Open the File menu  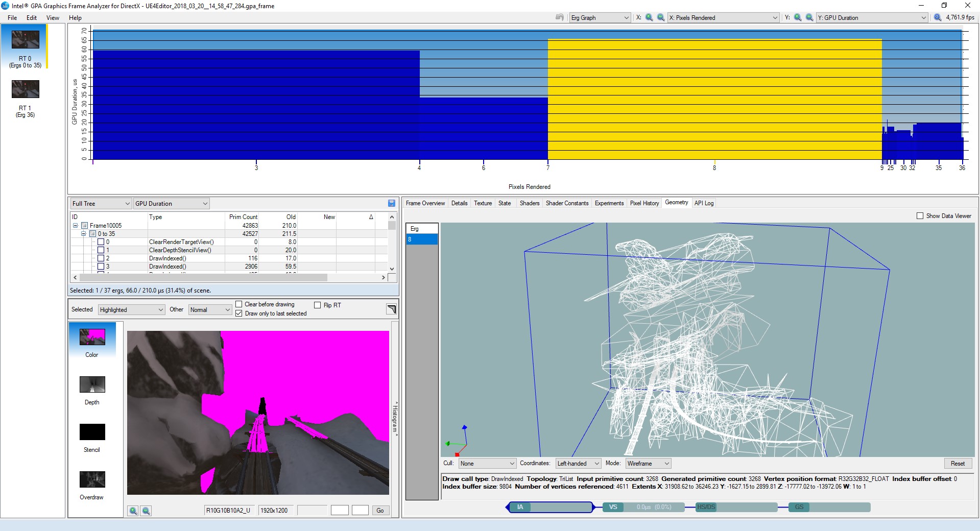pos(12,17)
